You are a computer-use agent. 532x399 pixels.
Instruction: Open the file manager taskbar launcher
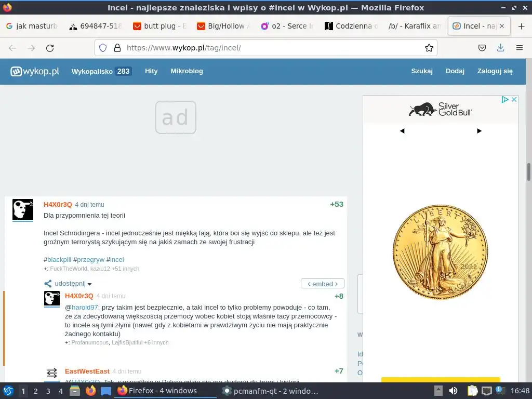click(75, 391)
